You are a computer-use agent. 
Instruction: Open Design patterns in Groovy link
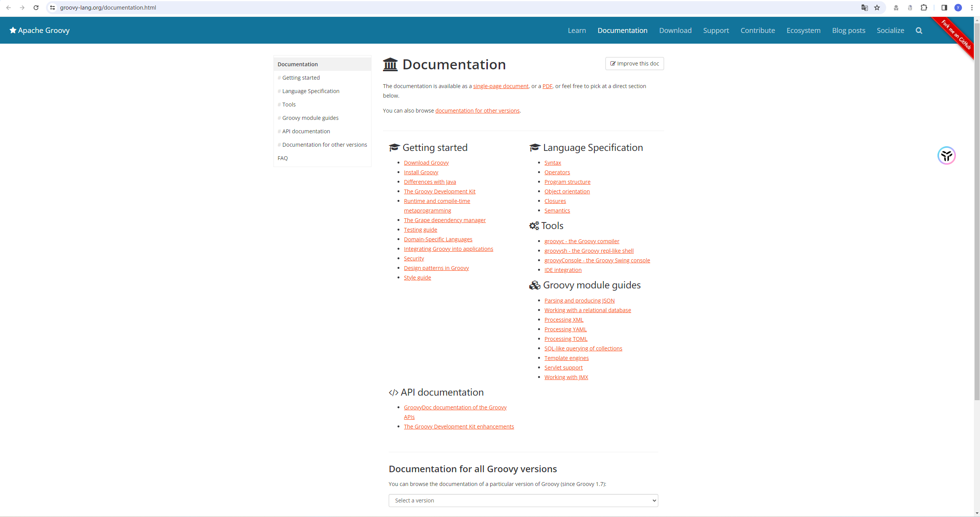[436, 268]
